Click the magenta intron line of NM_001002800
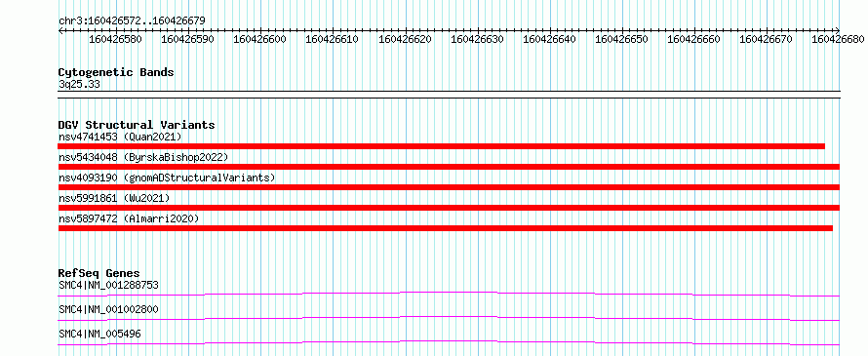868x356 pixels. (x=449, y=318)
